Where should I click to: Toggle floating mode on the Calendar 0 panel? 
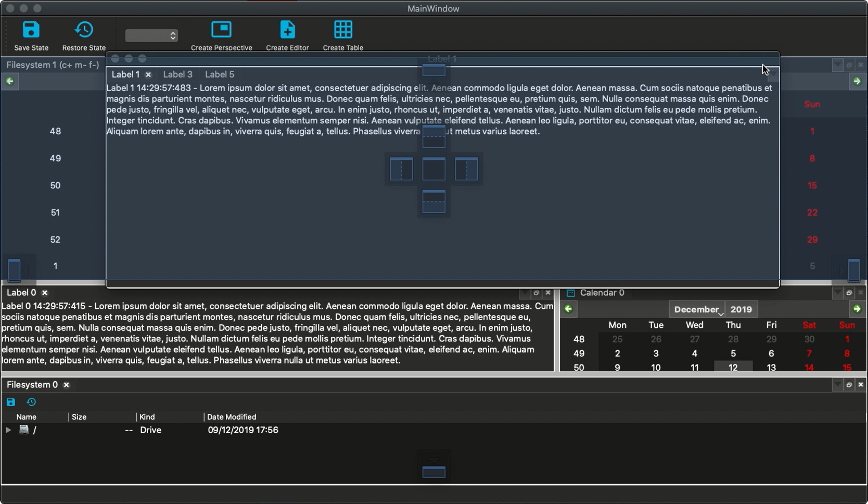(848, 293)
